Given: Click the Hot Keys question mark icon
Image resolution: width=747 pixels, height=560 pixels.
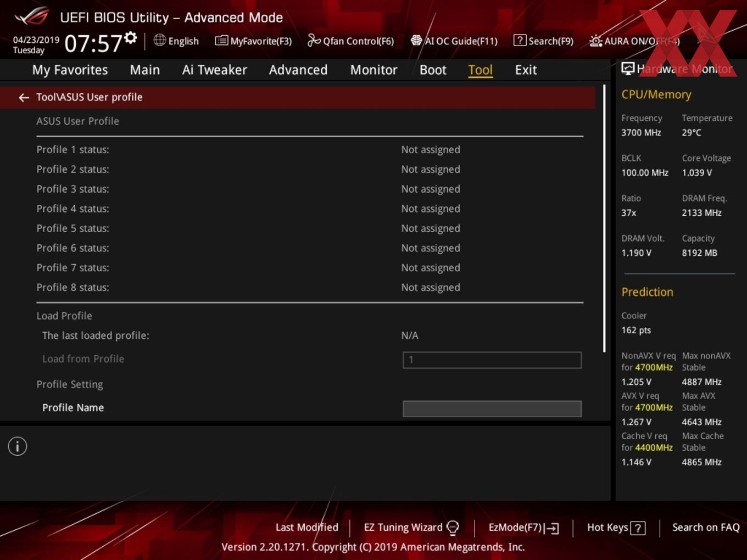Looking at the screenshot, I should tap(638, 528).
